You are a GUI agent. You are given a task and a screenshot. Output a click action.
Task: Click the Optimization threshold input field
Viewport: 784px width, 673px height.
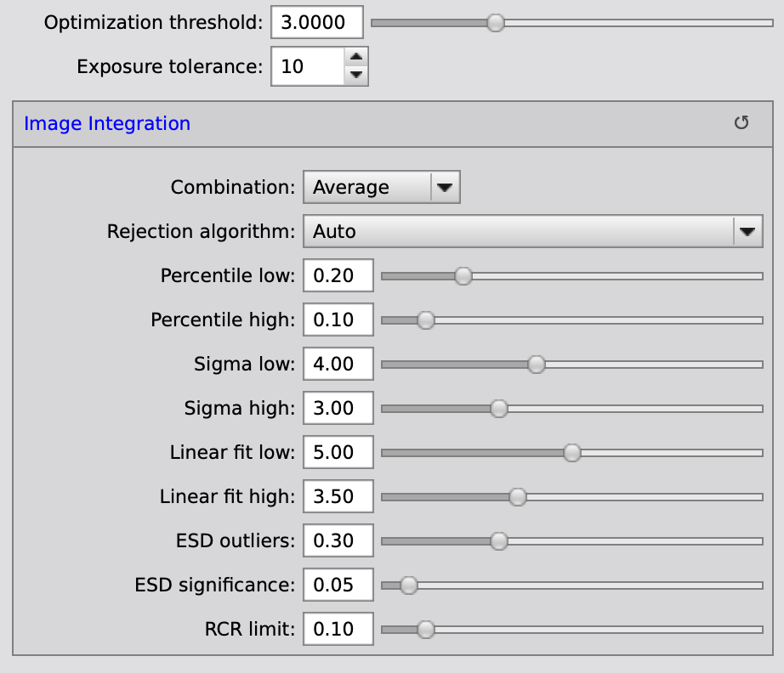(x=316, y=22)
